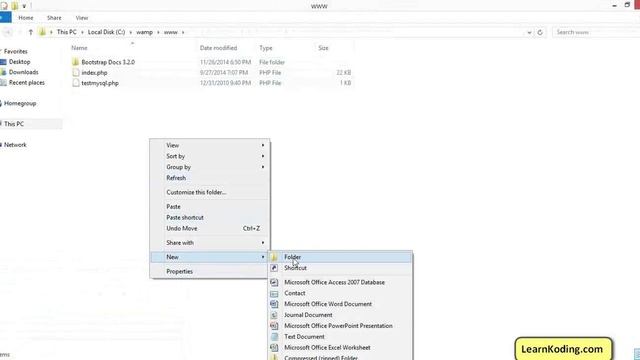Select testmysql.php file
640x360 pixels.
[100, 83]
